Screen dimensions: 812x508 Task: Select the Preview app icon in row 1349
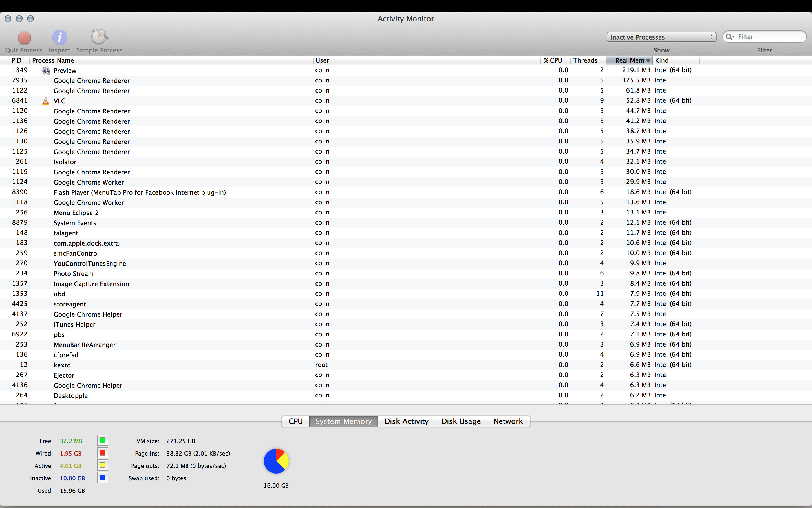coord(46,70)
